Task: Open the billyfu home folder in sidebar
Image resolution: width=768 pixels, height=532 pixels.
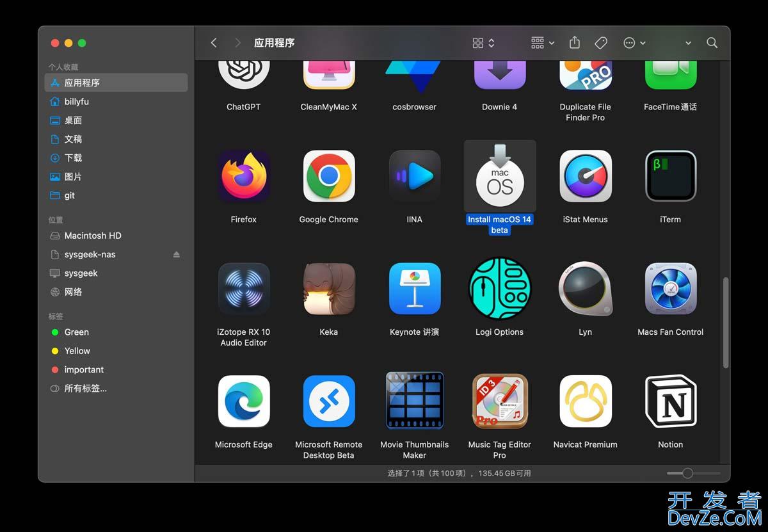Action: pos(116,101)
